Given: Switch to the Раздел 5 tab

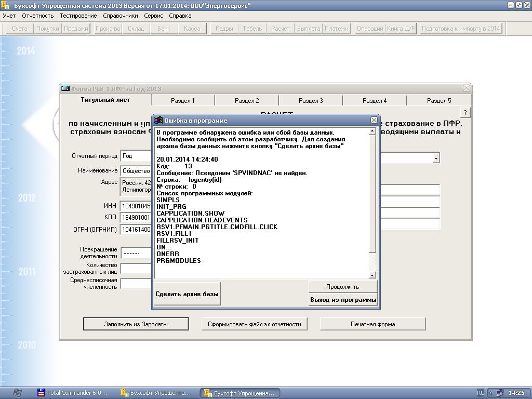Looking at the screenshot, I should (x=439, y=101).
